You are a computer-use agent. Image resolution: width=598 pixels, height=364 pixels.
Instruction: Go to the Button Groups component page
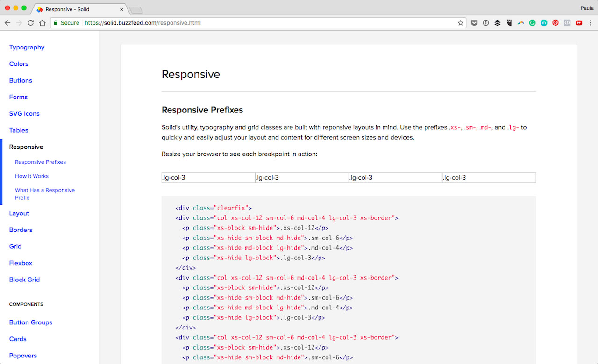click(x=31, y=322)
